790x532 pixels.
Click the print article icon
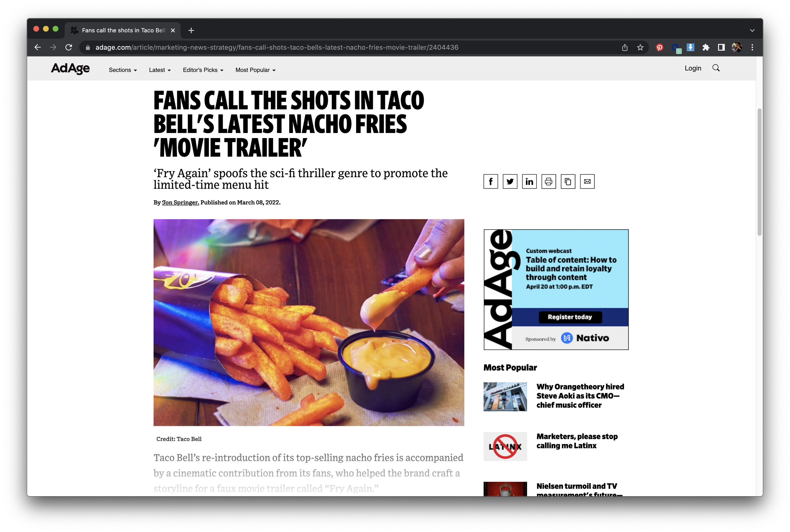tap(548, 182)
